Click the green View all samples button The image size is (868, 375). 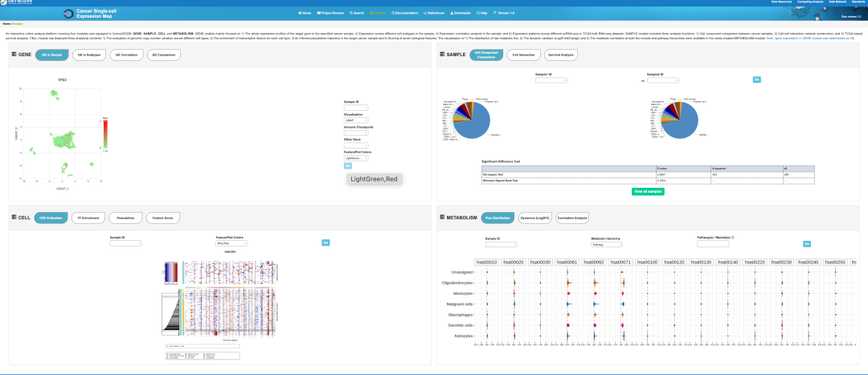coord(648,191)
